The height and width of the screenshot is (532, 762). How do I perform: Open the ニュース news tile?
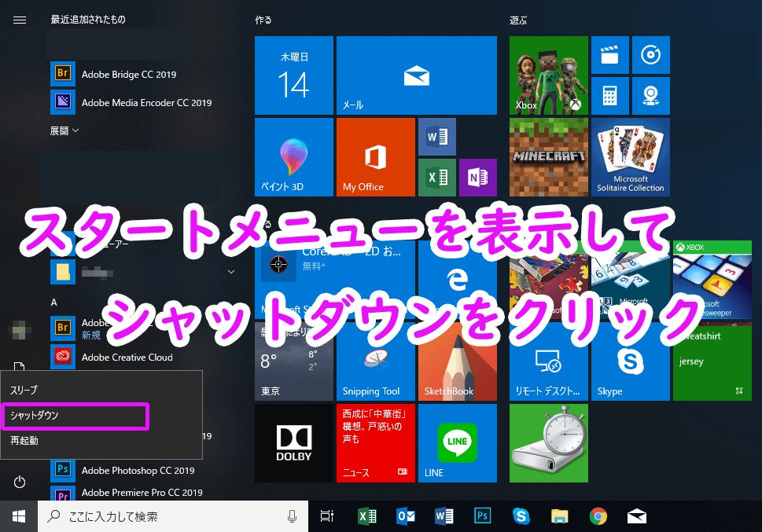[x=376, y=443]
